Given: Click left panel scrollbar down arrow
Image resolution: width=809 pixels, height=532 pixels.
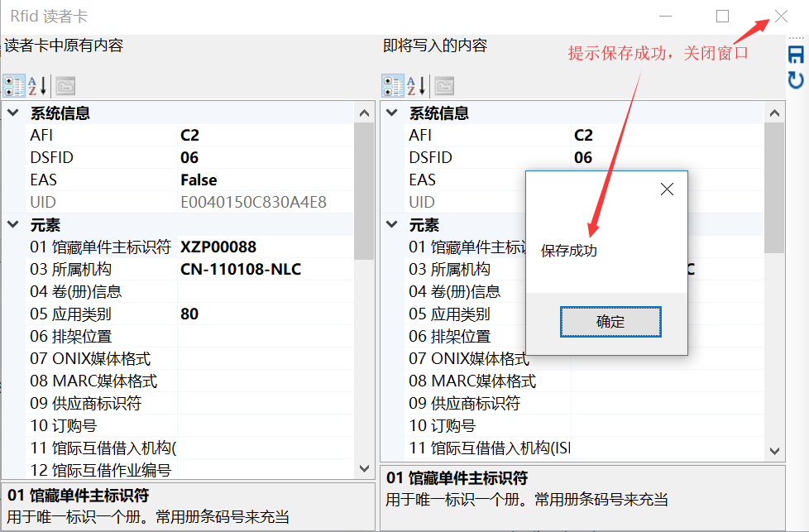Looking at the screenshot, I should [x=364, y=468].
